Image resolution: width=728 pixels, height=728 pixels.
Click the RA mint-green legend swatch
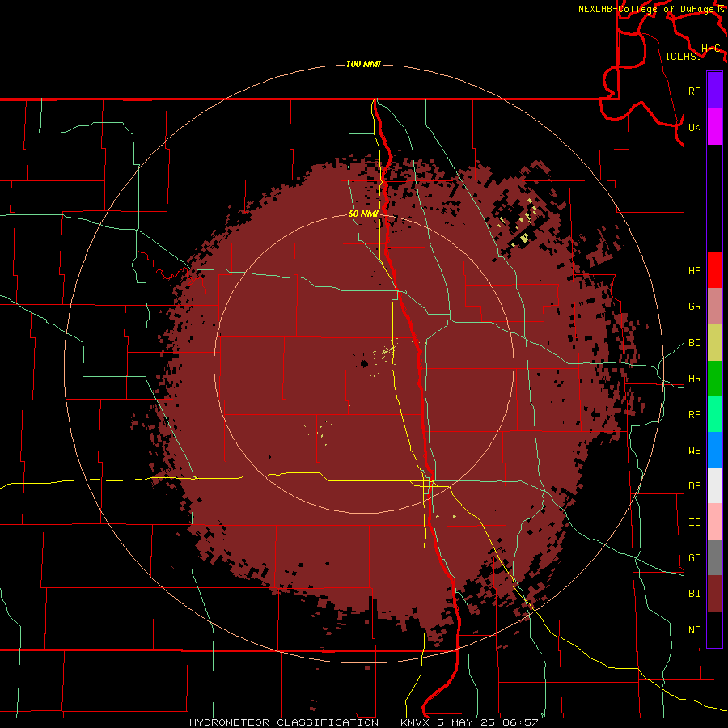pyautogui.click(x=714, y=414)
